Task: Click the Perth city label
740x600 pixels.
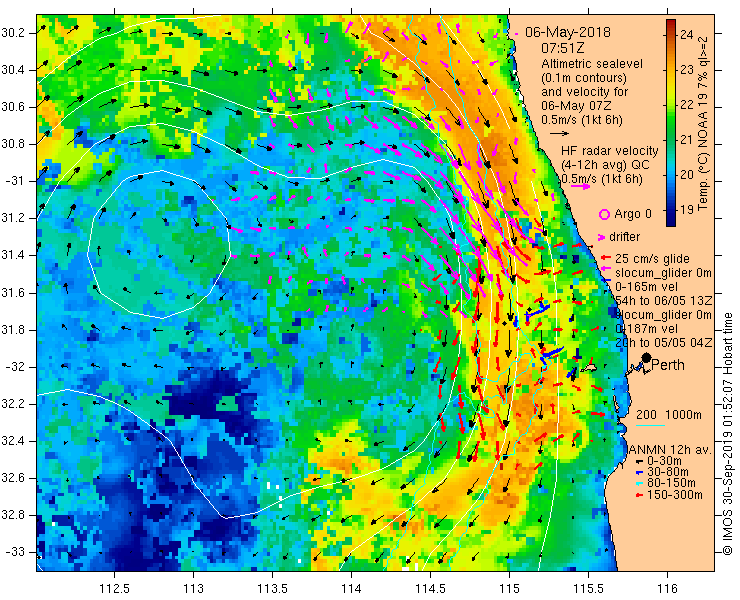Action: point(668,365)
